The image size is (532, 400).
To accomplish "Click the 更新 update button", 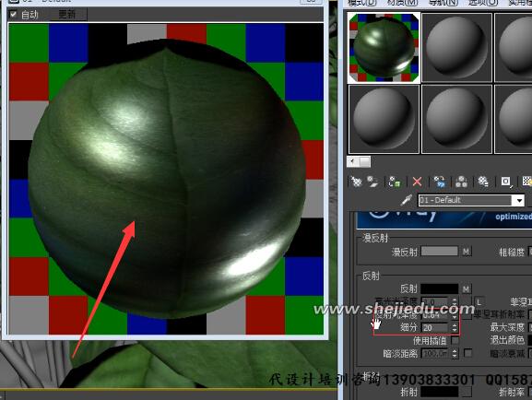I will click(67, 15).
